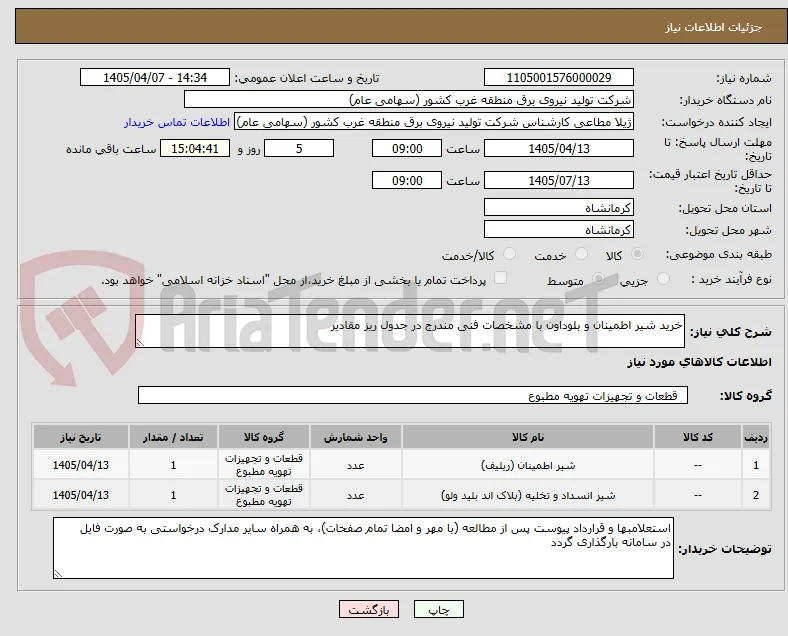Image resolution: width=788 pixels, height=636 pixels.
Task: Click the تاریخ نیاز column header
Action: (x=81, y=437)
